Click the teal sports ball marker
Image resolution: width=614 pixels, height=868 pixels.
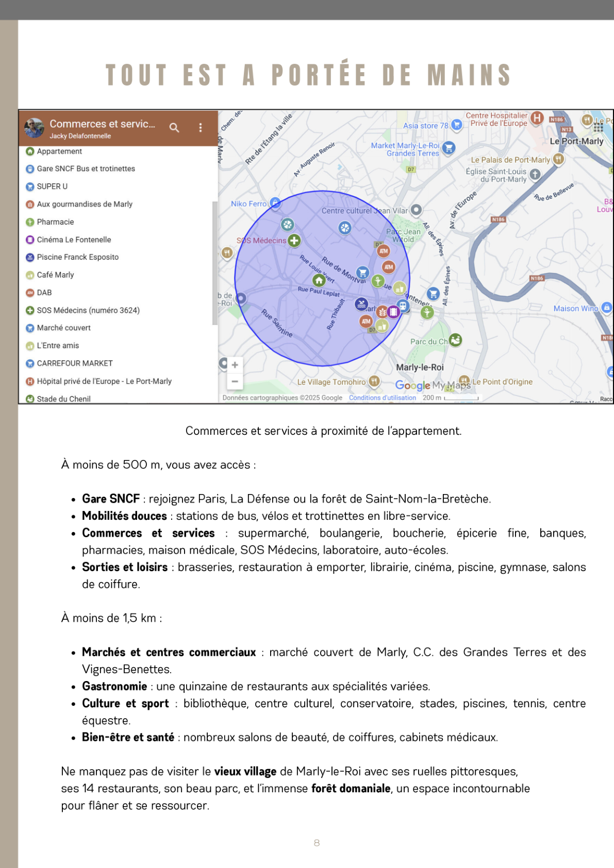(287, 224)
